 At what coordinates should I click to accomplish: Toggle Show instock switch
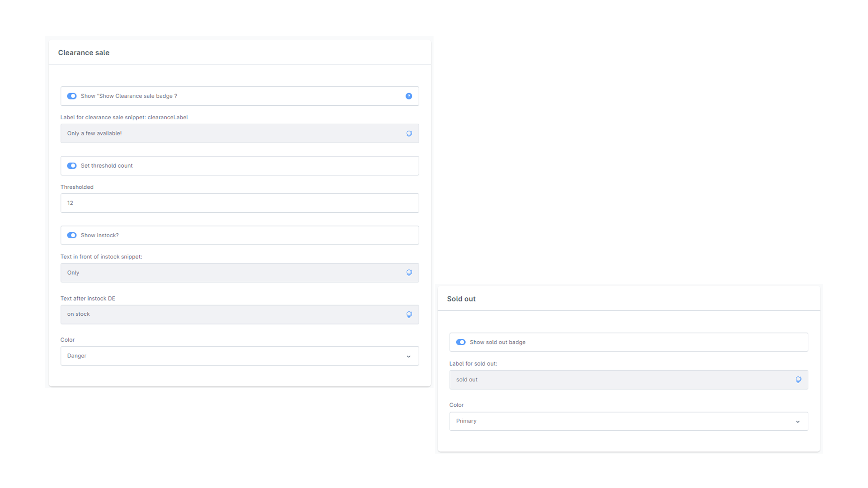point(72,235)
